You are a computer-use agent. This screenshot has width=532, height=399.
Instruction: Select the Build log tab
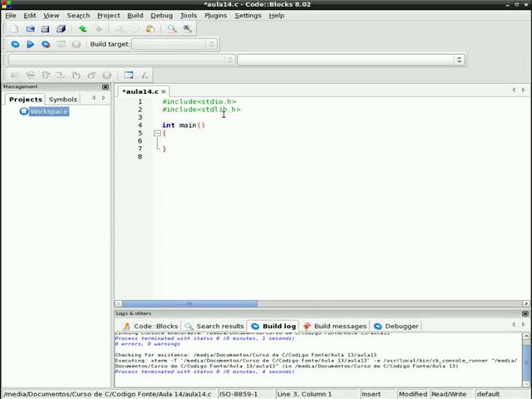(274, 326)
